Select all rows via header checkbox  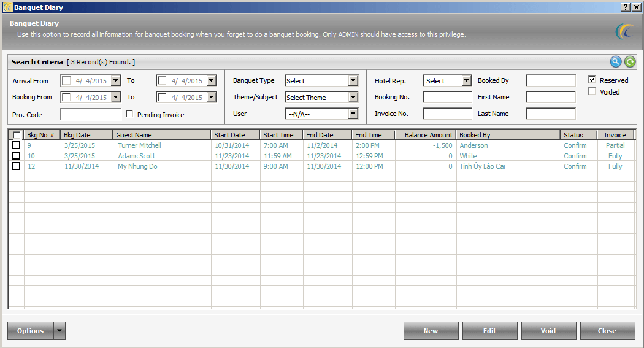click(17, 135)
